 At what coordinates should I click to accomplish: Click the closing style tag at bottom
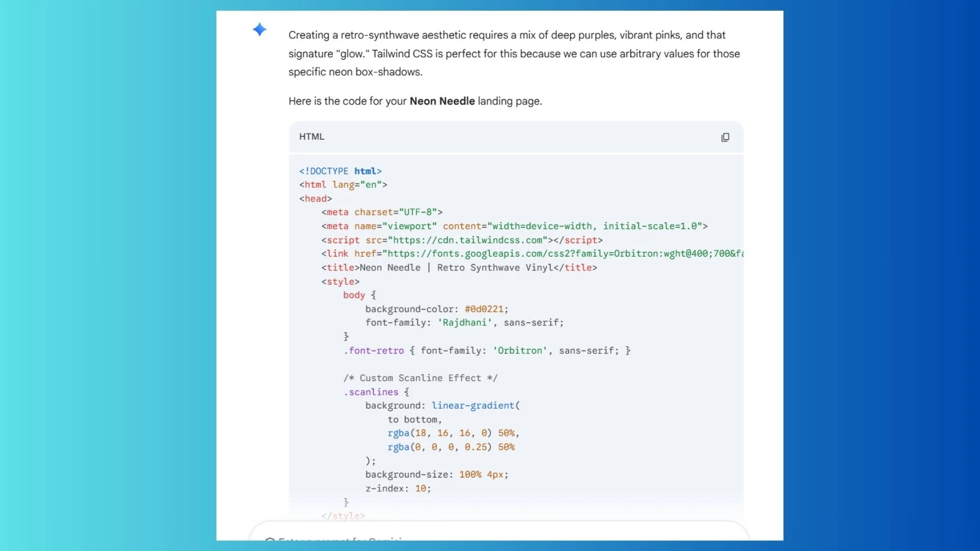click(x=343, y=516)
